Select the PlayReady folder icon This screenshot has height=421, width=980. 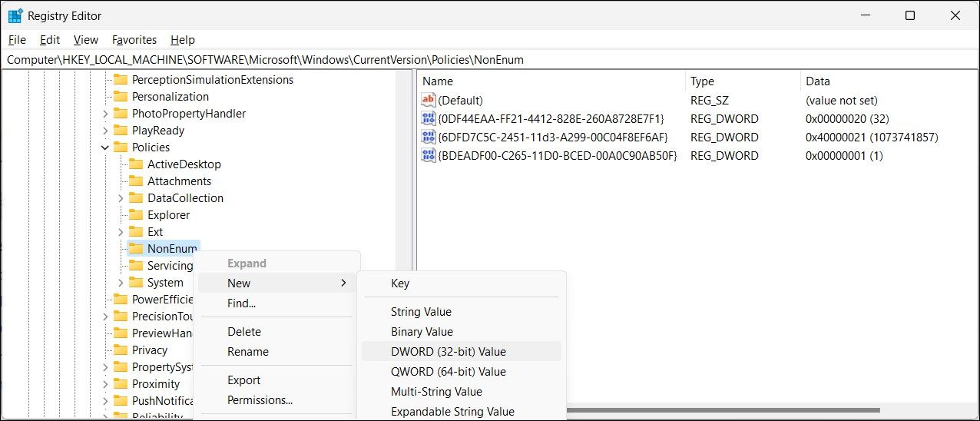click(120, 130)
